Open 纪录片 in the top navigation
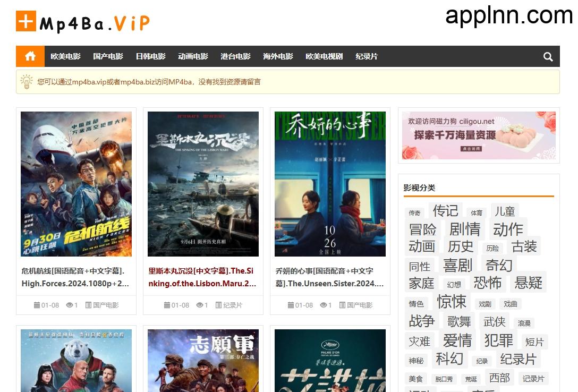The image size is (578, 392). click(367, 56)
